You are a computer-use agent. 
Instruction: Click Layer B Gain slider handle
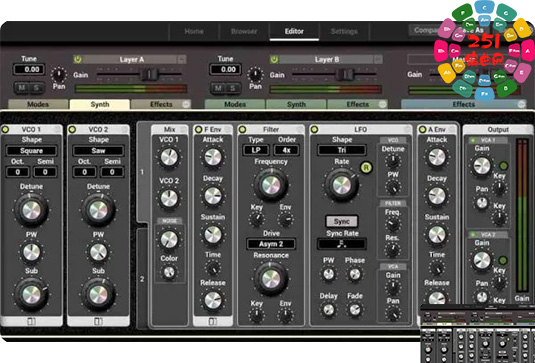pos(345,74)
